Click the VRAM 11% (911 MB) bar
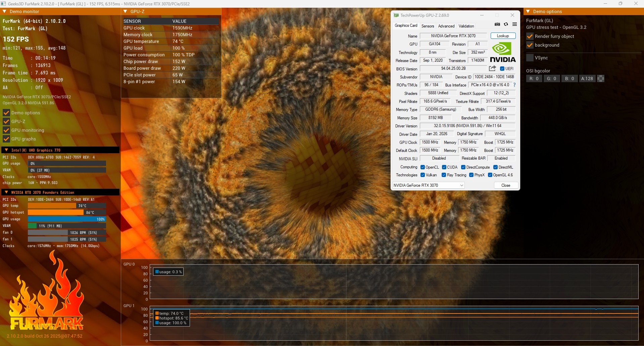 67,226
